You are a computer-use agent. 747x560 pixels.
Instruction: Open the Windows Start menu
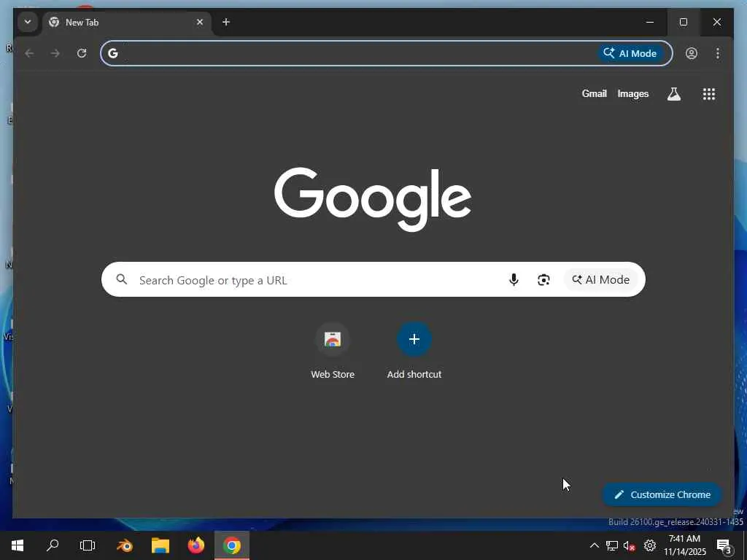tap(18, 545)
